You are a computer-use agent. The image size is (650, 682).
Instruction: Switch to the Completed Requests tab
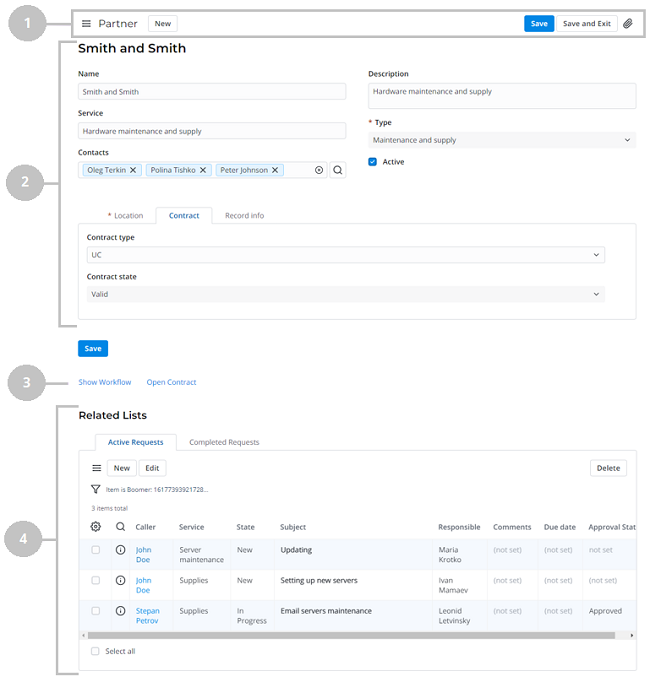(224, 442)
